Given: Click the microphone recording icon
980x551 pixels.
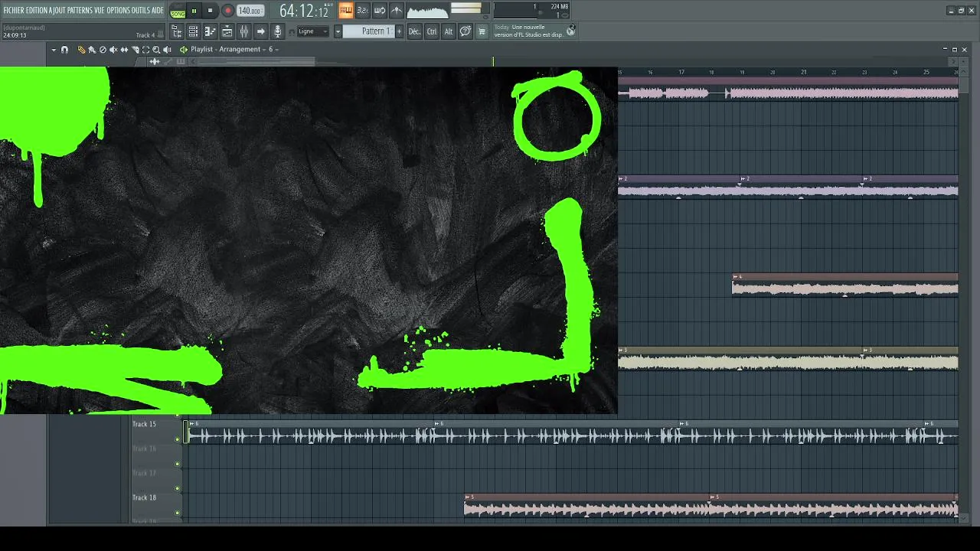Looking at the screenshot, I should click(x=278, y=31).
